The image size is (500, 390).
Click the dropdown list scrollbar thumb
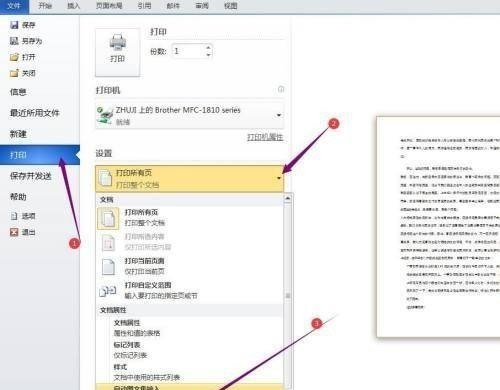click(x=288, y=295)
